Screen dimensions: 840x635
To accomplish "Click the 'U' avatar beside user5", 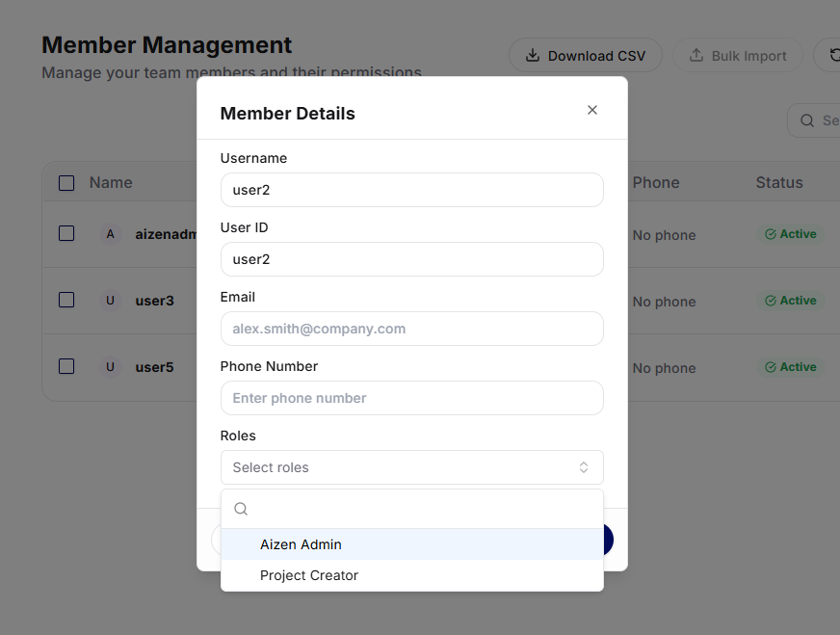I will coord(110,367).
